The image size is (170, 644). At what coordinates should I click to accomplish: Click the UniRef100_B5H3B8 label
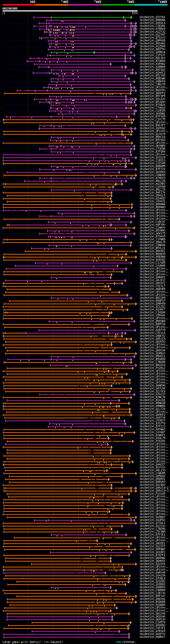pyautogui.click(x=152, y=321)
